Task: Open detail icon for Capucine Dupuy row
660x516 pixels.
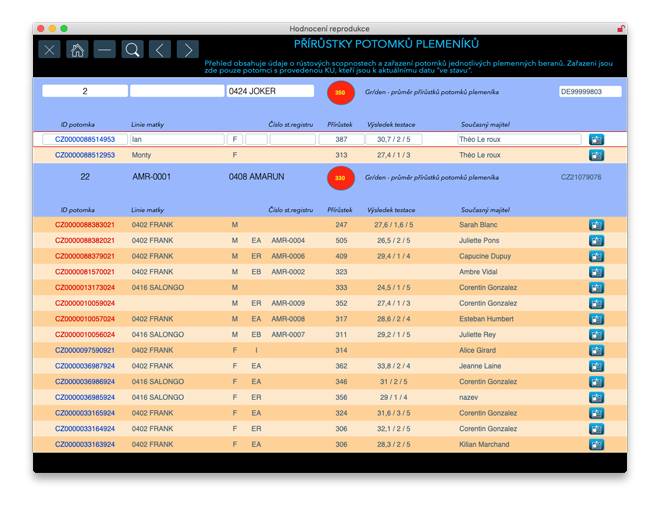Action: point(597,256)
